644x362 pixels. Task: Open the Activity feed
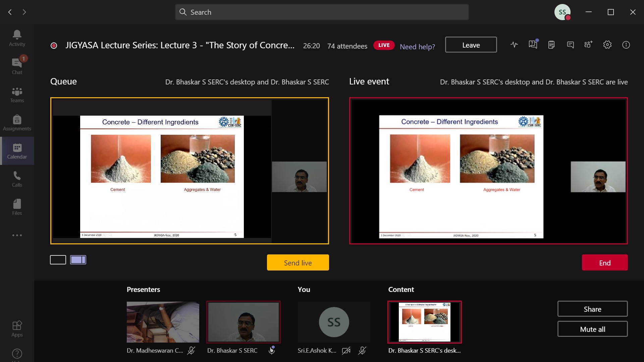click(17, 38)
